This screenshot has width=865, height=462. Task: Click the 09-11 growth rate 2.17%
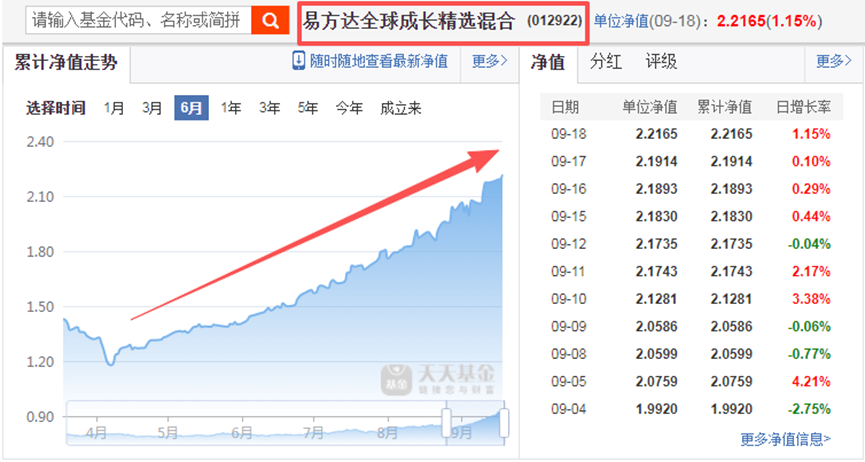(811, 272)
